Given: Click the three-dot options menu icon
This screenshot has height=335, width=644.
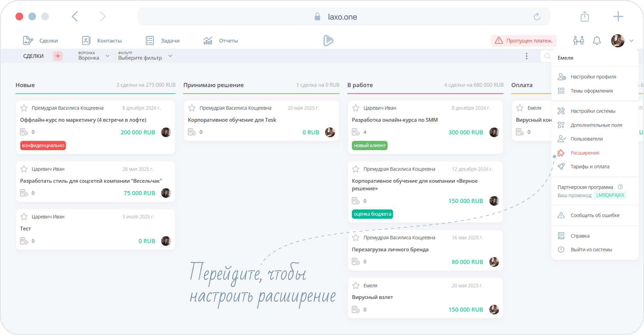Looking at the screenshot, I should 526,56.
